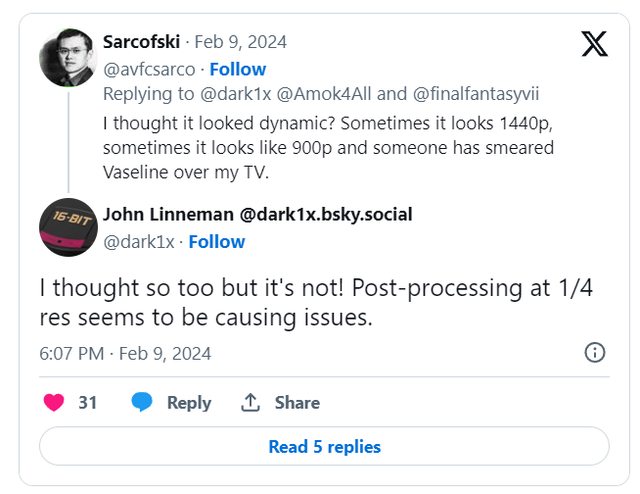The height and width of the screenshot is (494, 640).
Task: Click the blue reply bubble icon
Action: (x=143, y=402)
